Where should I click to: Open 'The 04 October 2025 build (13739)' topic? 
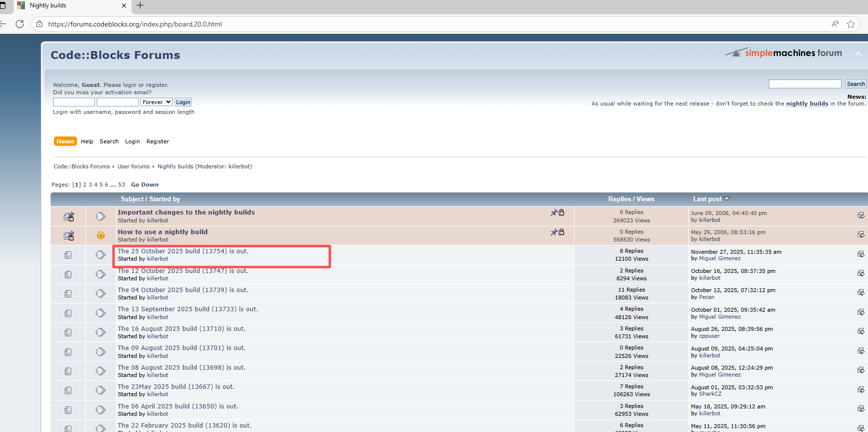click(x=183, y=290)
